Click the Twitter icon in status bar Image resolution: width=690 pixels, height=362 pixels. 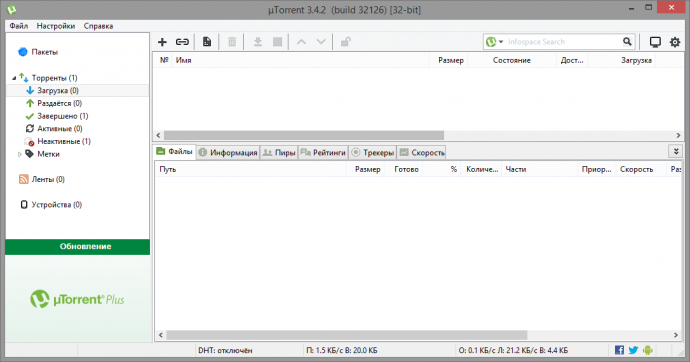click(x=633, y=350)
